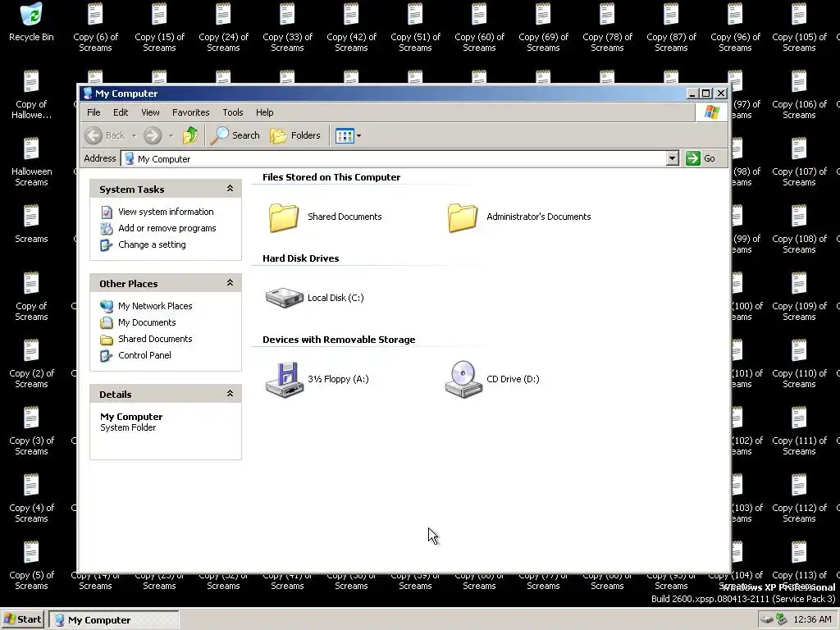The height and width of the screenshot is (630, 840).
Task: Open the File menu
Action: coord(94,112)
